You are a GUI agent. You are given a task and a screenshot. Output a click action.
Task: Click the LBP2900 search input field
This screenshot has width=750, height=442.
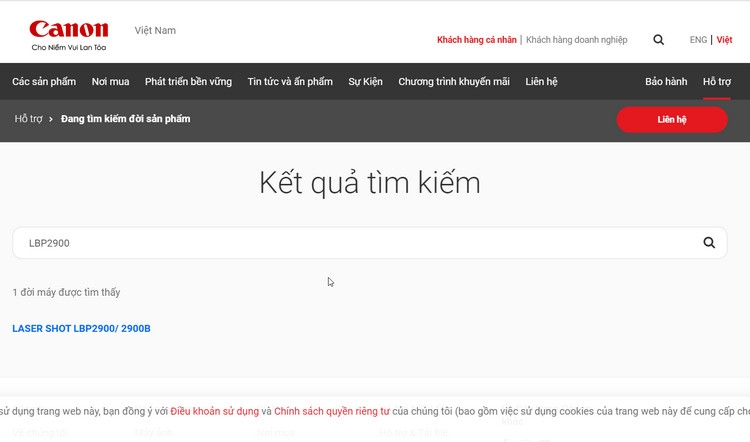click(370, 243)
